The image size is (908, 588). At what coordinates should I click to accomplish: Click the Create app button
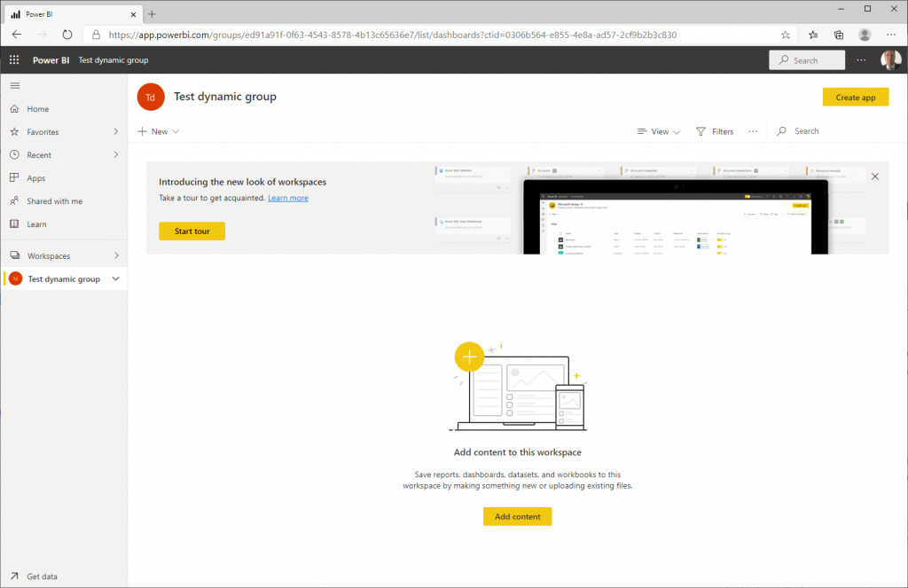(855, 97)
